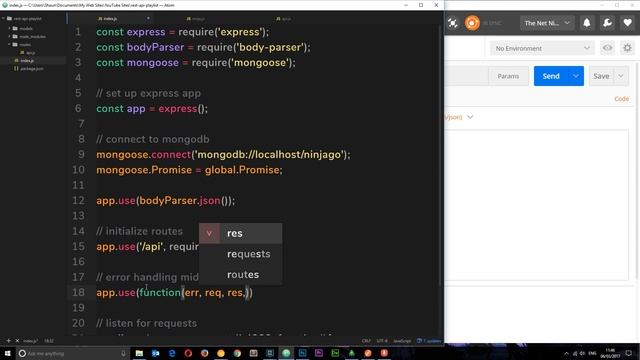The image size is (640, 360).
Task: Open Postman manage environments gear
Action: [627, 48]
